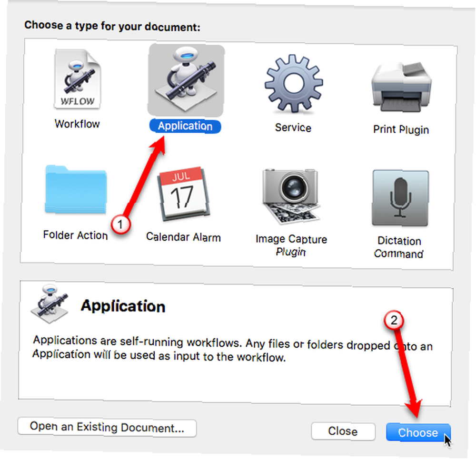The width and height of the screenshot is (476, 459).
Task: Click the Dictation Command label
Action: coord(399,247)
